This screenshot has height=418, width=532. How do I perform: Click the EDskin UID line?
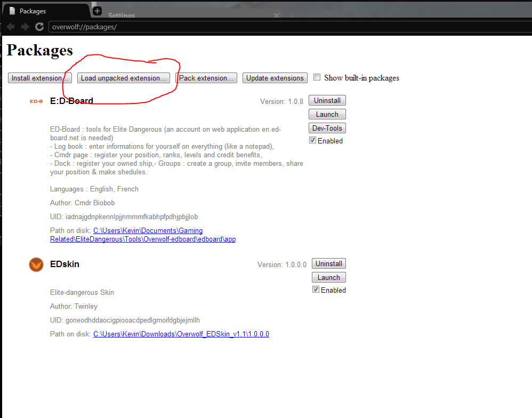click(125, 320)
